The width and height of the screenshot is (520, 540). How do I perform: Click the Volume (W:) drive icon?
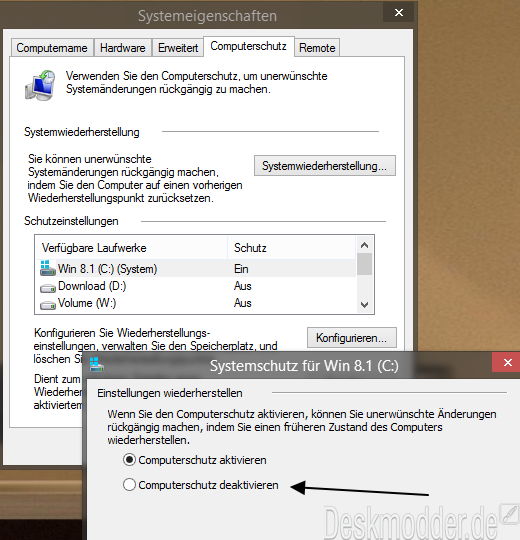[x=48, y=305]
